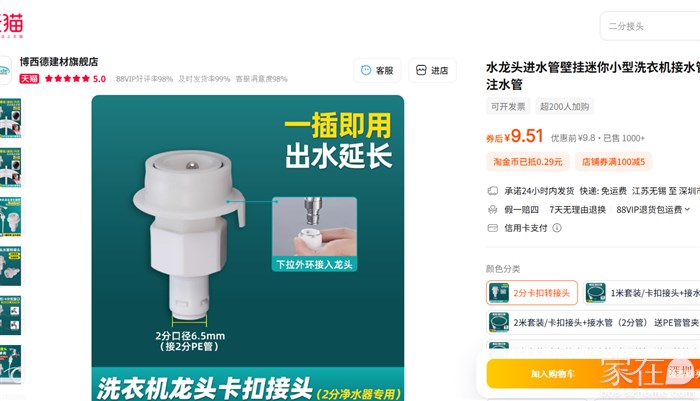This screenshot has height=401, width=700.
Task: Select the first product thumbnail in sidebar
Action: tap(10, 118)
